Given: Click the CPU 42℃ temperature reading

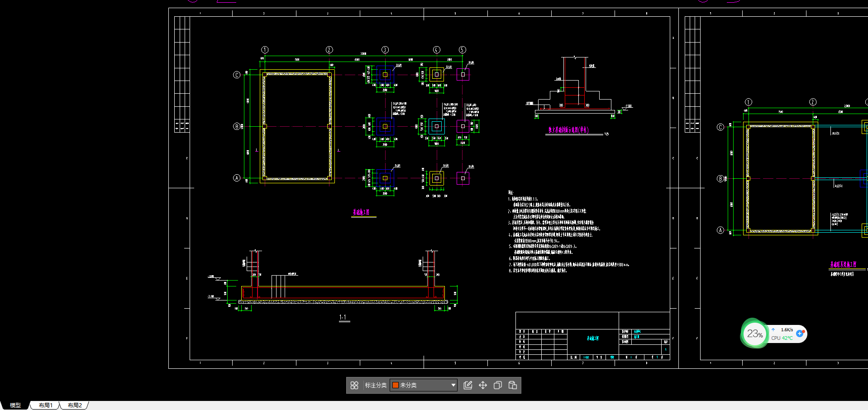Looking at the screenshot, I should [782, 338].
